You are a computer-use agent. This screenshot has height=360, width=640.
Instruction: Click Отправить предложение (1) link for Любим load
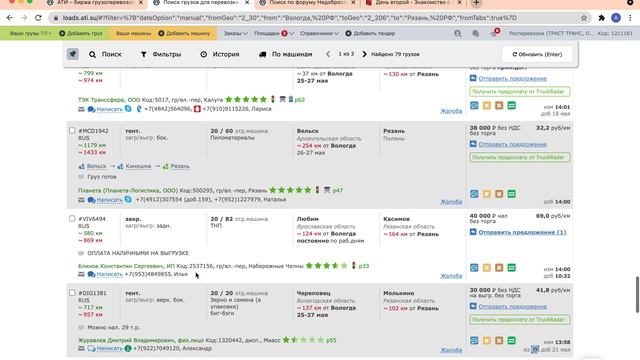coord(522,232)
